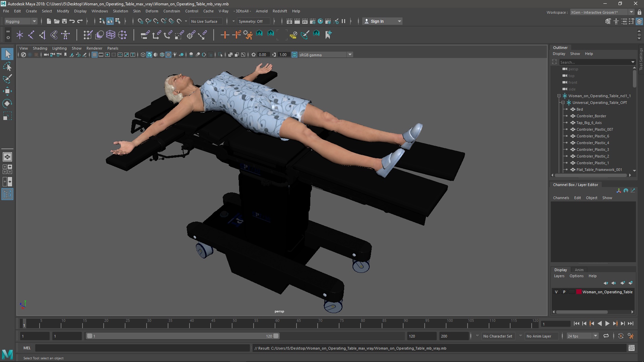Open the Skeleton menu
This screenshot has height=362, width=644.
(x=120, y=11)
